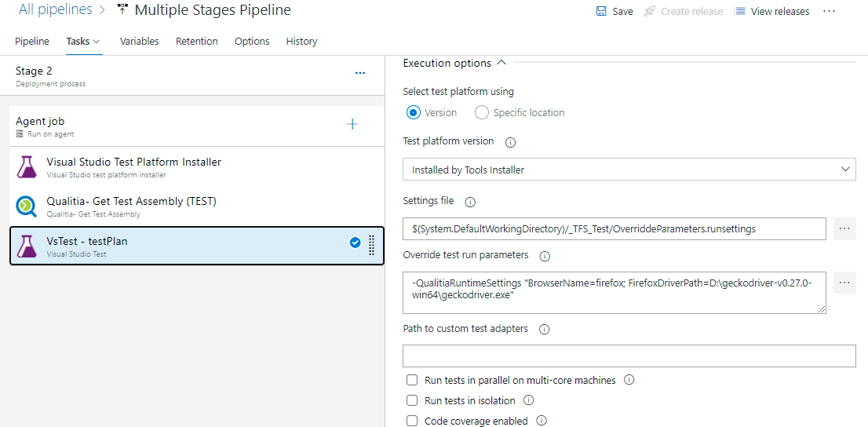Click the Save disk icon
Image resolution: width=868 pixels, height=427 pixels.
[x=601, y=12]
